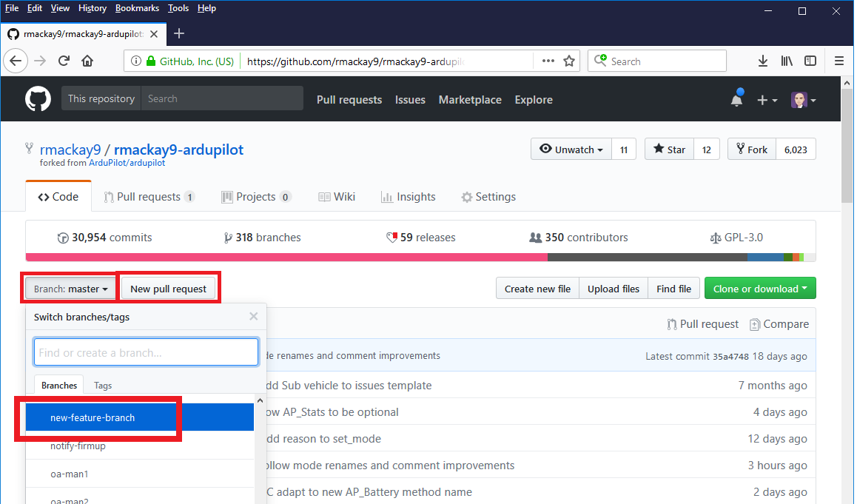Reload the page with the refresh icon
Viewport: 857px width, 504px height.
[x=64, y=61]
